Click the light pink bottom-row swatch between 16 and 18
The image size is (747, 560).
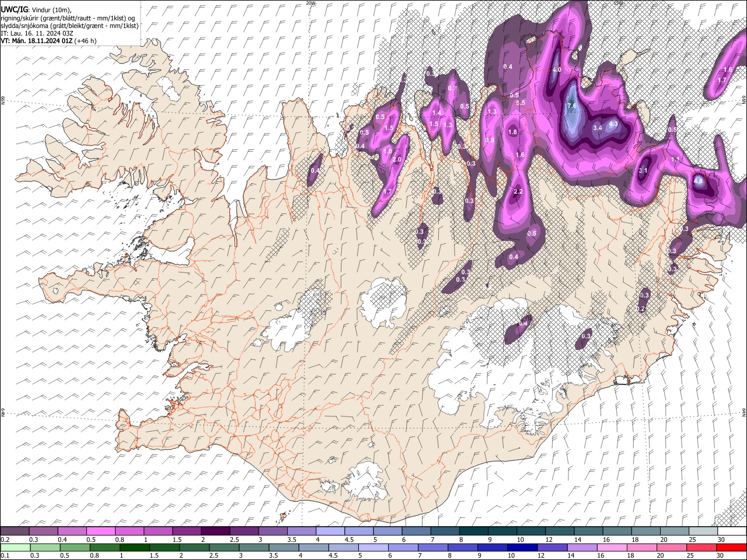[612, 547]
